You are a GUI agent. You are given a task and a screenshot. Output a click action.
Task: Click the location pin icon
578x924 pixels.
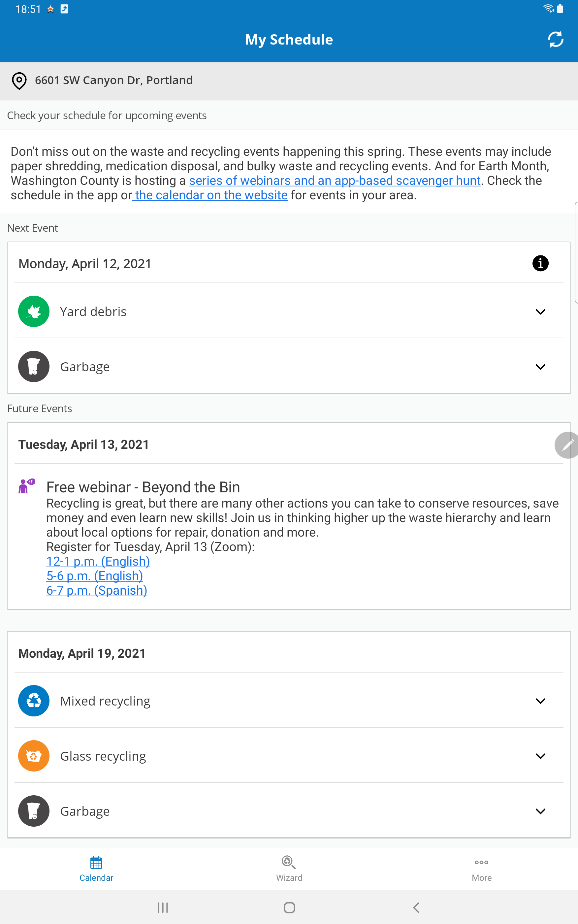point(19,81)
